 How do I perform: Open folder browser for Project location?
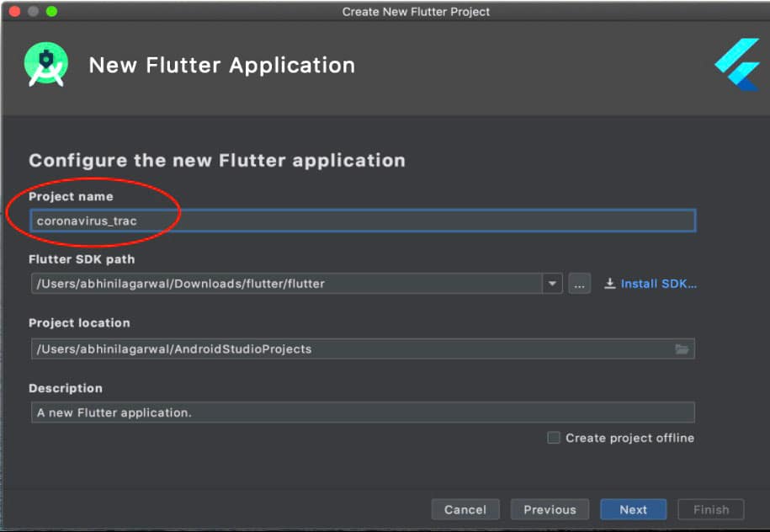(x=682, y=349)
